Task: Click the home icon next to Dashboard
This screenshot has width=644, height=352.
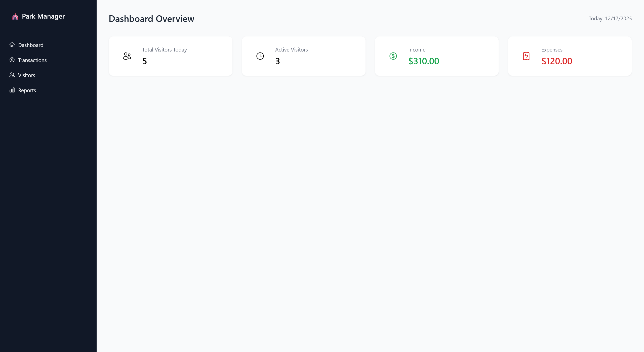Action: tap(12, 45)
